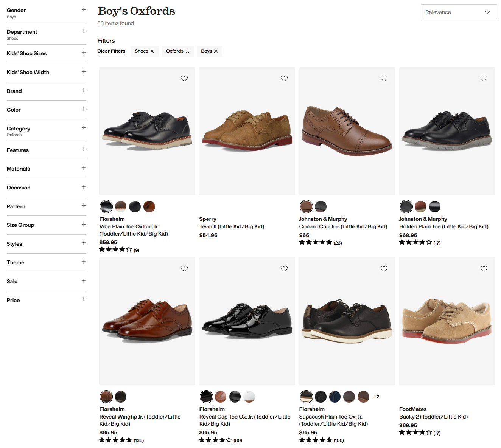Viewport: 501px width, 448px height.
Task: Click Clear Filters to reset all filters
Action: (x=111, y=51)
